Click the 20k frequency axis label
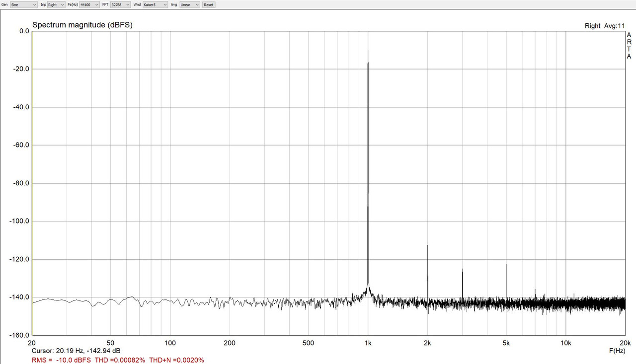 (x=625, y=343)
